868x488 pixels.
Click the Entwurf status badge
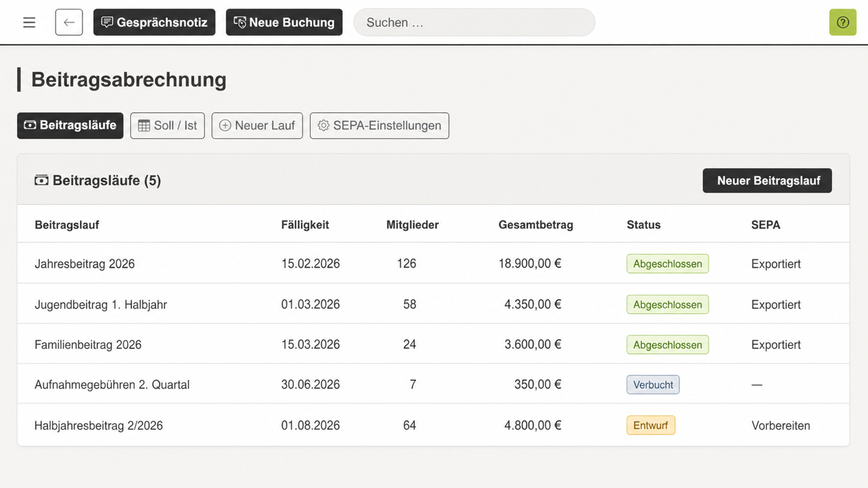651,426
